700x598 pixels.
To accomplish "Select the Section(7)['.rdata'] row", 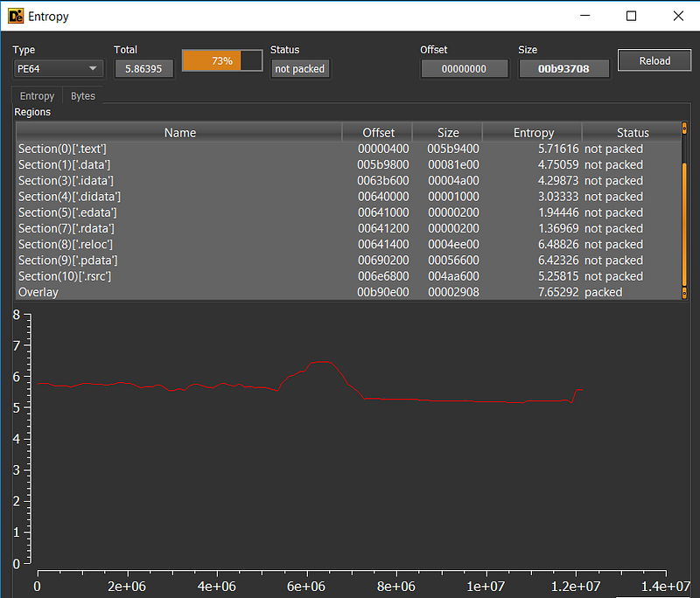I will point(348,229).
